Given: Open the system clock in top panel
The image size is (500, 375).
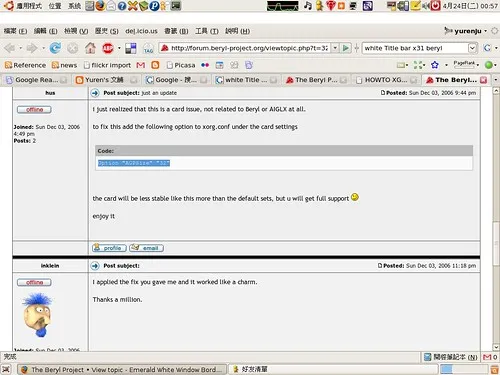Looking at the screenshot, I should [470, 6].
